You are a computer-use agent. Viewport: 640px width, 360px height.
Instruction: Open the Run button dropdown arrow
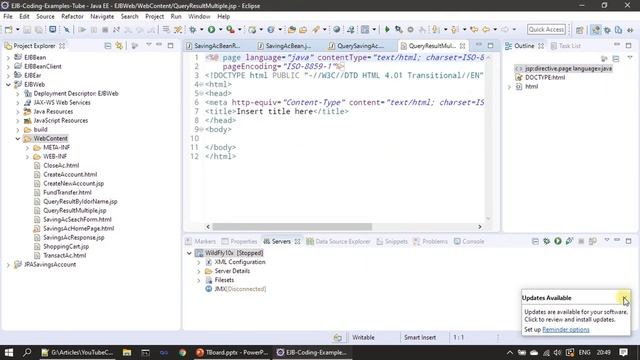[x=220, y=29]
